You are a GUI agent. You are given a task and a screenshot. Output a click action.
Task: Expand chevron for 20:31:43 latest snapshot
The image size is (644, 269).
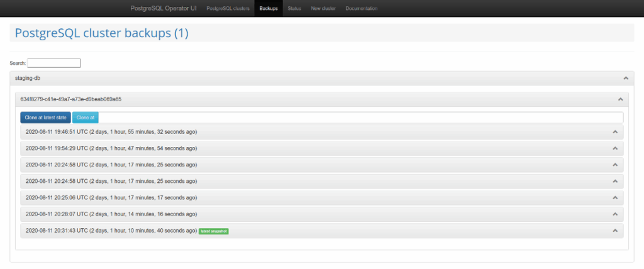(615, 231)
